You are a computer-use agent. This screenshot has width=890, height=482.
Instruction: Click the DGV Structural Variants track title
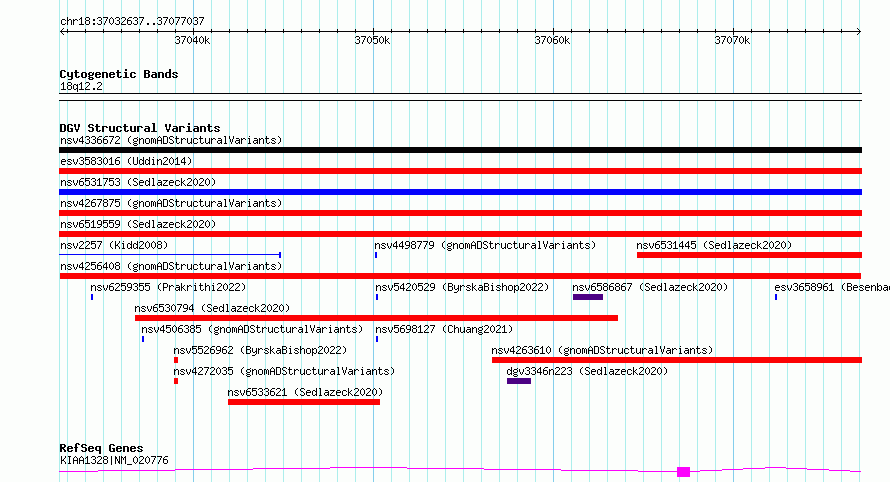tap(140, 128)
